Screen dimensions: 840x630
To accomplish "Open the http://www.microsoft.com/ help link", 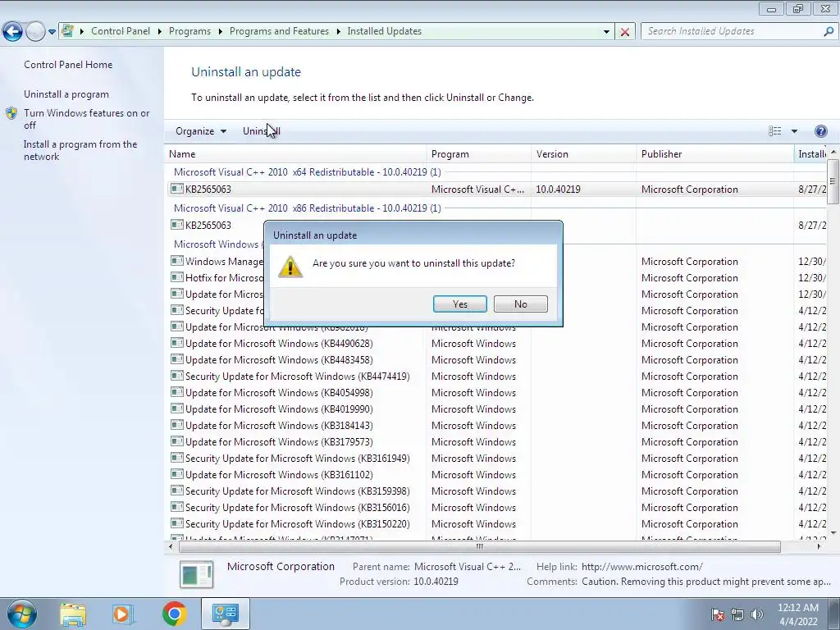I will 641,566.
